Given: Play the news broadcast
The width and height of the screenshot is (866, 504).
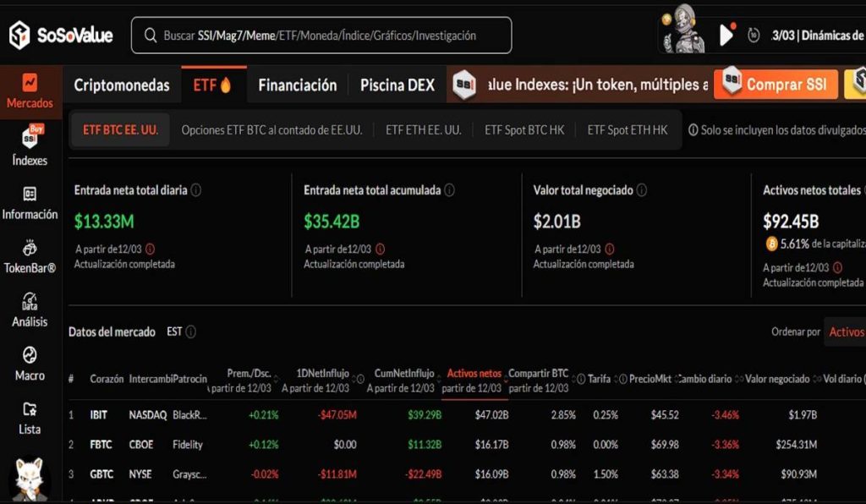Looking at the screenshot, I should point(726,36).
